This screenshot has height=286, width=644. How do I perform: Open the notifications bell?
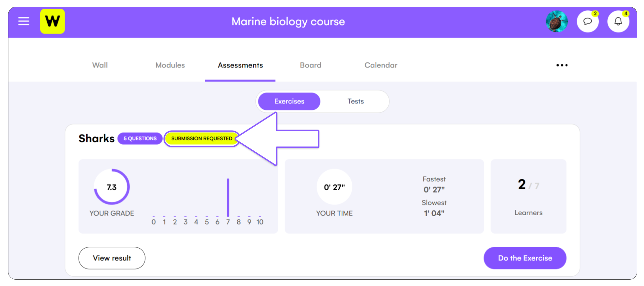pos(618,21)
